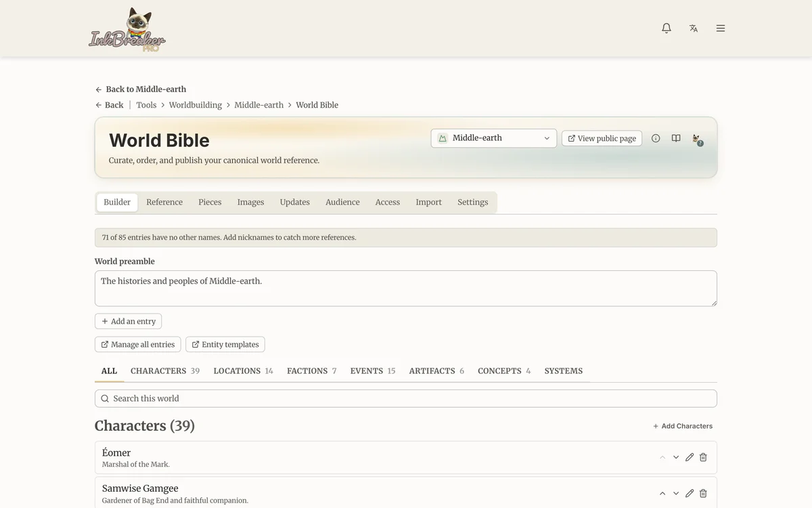This screenshot has width=812, height=508.
Task: Edit the Samwise Gamgee entry
Action: pos(690,493)
